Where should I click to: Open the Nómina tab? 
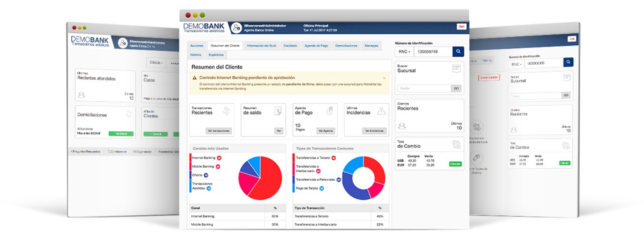click(196, 55)
